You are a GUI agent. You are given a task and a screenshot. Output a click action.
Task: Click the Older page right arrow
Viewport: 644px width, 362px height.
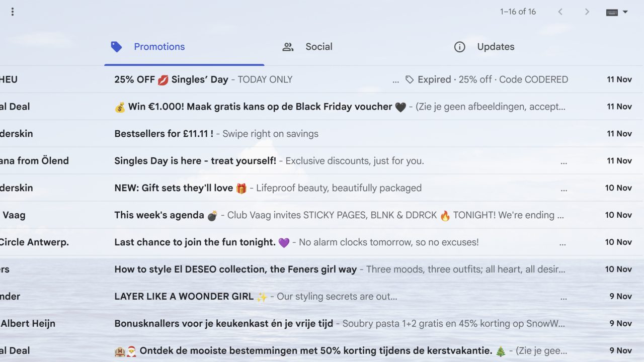[587, 12]
